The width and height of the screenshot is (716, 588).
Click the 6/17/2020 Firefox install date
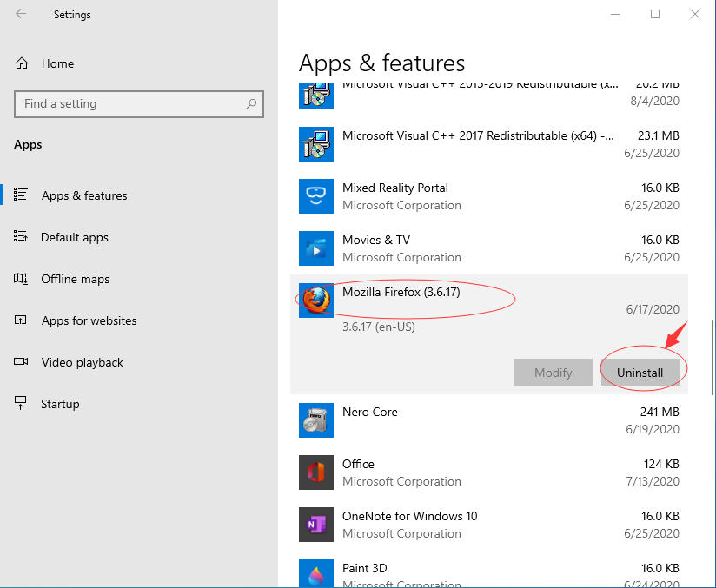point(653,309)
